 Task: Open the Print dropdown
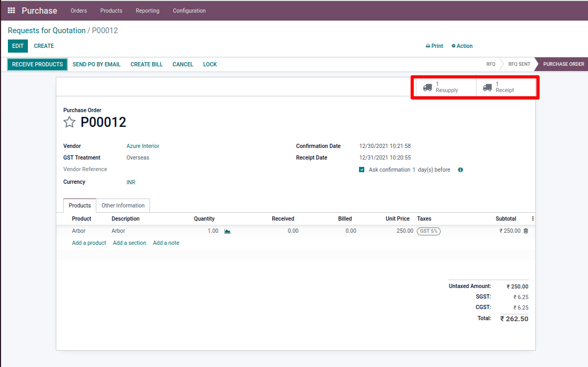pyautogui.click(x=434, y=46)
